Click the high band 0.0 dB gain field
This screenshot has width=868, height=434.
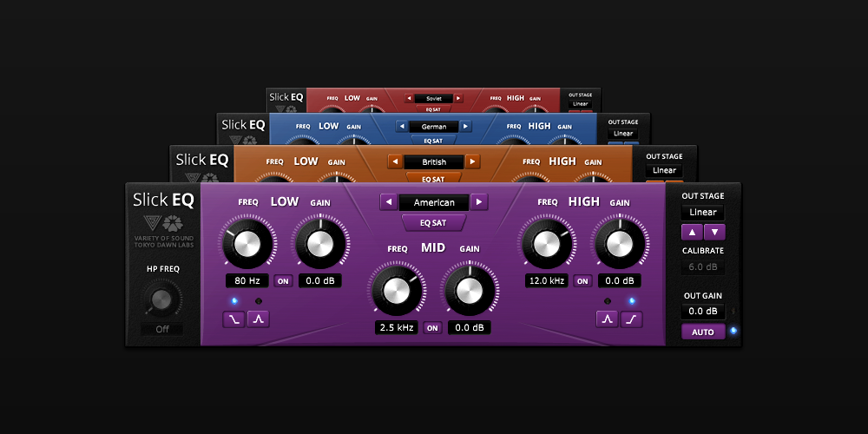coord(620,280)
